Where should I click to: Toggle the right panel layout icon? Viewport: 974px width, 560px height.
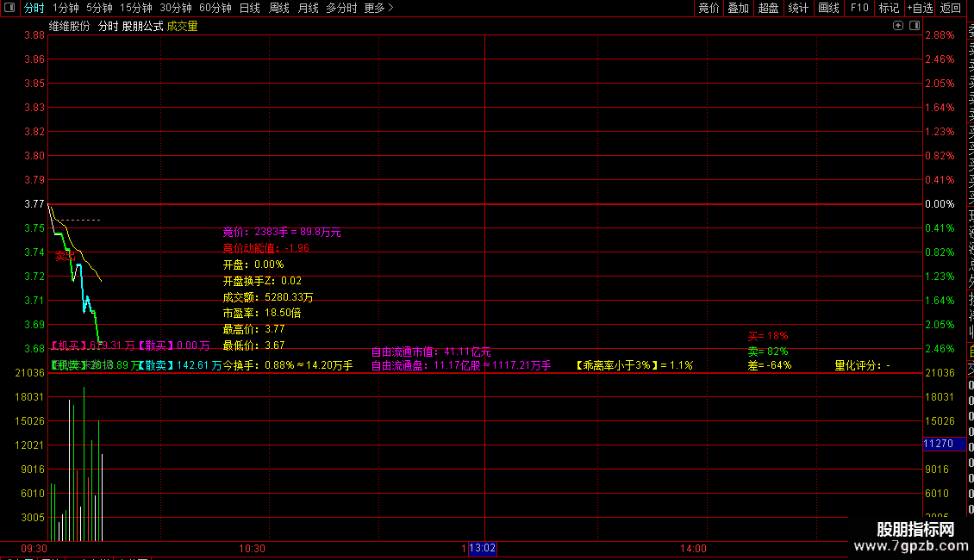pos(915,26)
